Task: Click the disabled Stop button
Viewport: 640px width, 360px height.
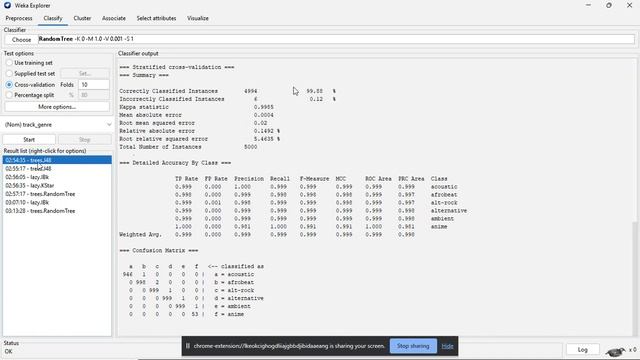Action: point(84,140)
